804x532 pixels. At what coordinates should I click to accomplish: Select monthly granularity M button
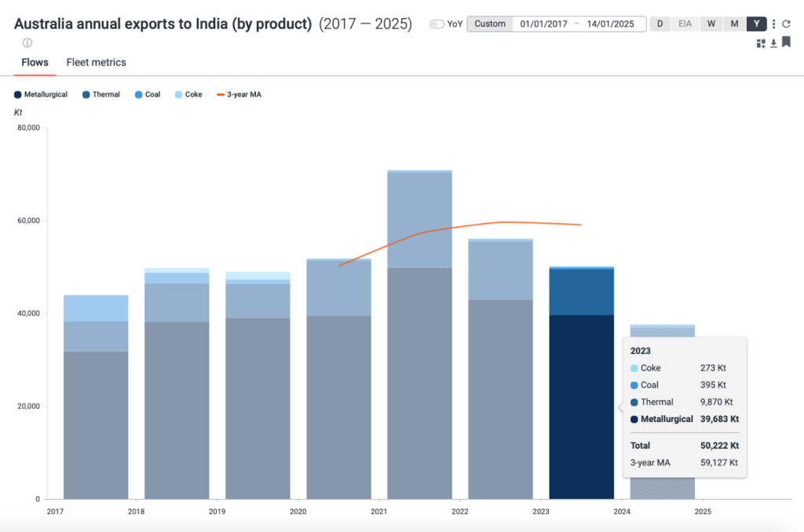pyautogui.click(x=734, y=24)
